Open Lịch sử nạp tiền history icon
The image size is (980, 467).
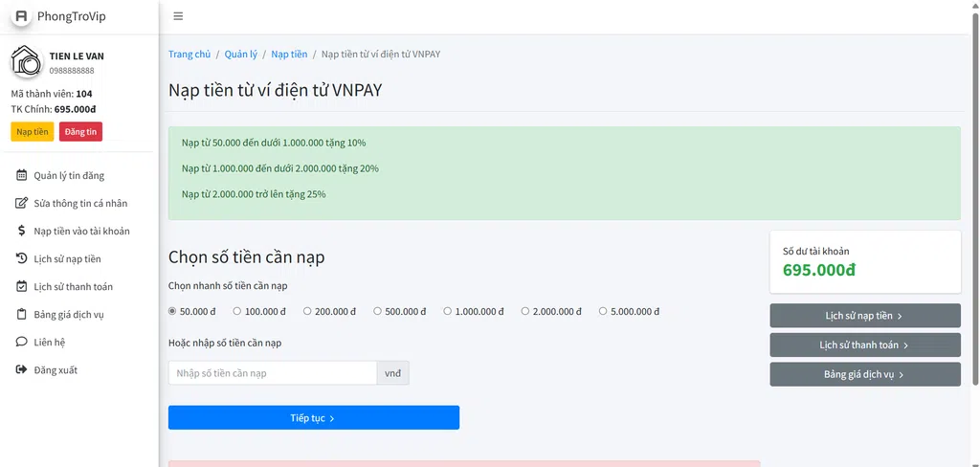click(x=22, y=258)
